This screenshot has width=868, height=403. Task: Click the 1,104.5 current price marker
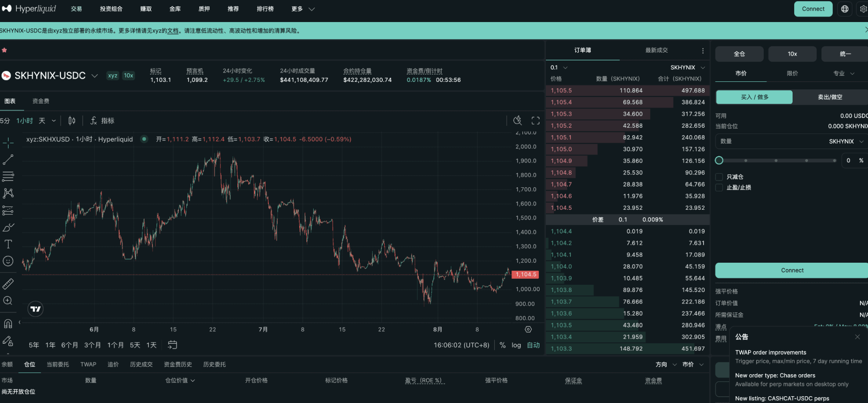[x=526, y=275]
